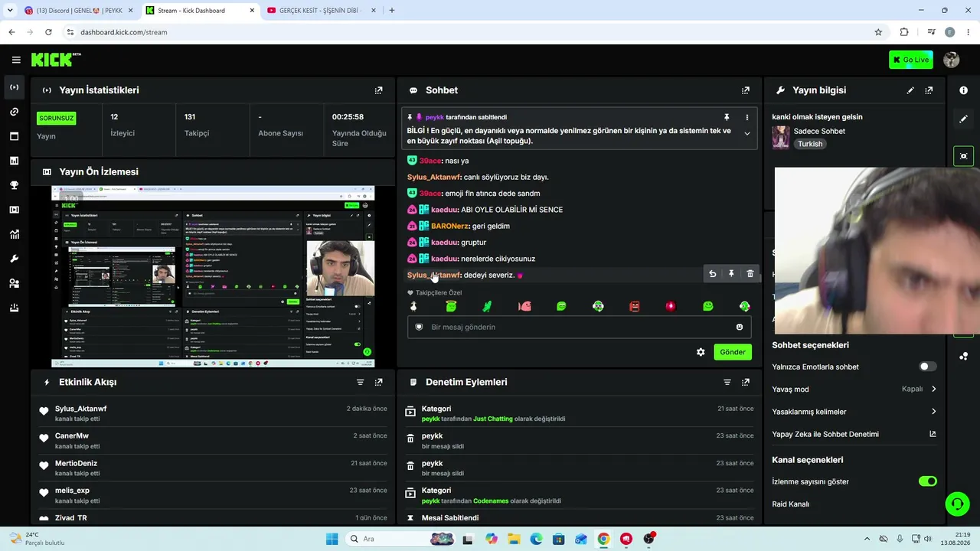The image size is (980, 551).
Task: Switch to the GERÇEK KESİT browser tab
Action: (x=320, y=11)
